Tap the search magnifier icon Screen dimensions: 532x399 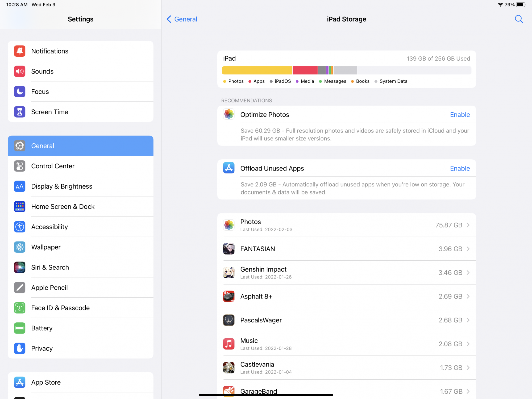tap(519, 19)
